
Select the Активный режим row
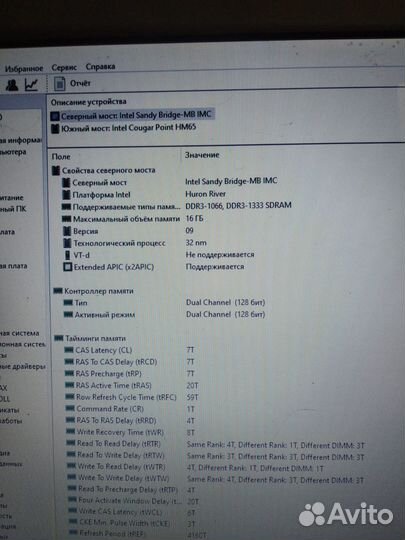pos(105,315)
